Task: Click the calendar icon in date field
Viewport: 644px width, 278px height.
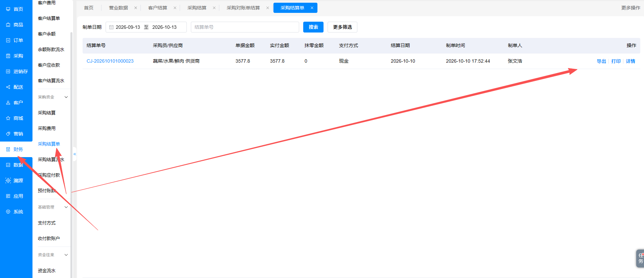Action: [x=111, y=27]
